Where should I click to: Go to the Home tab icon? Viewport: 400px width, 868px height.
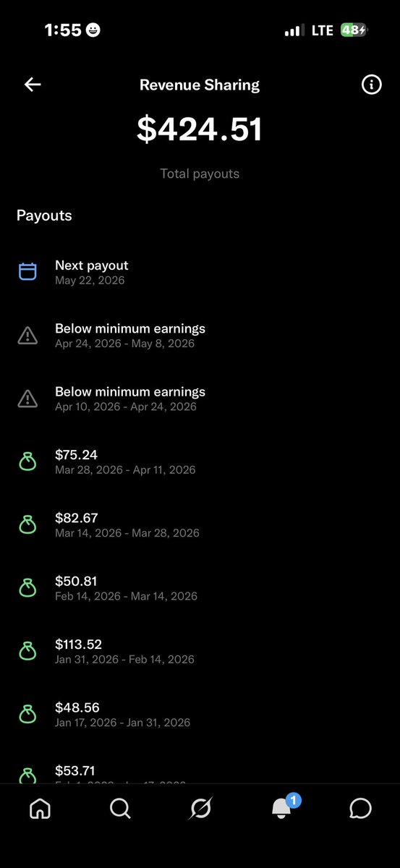(40, 809)
